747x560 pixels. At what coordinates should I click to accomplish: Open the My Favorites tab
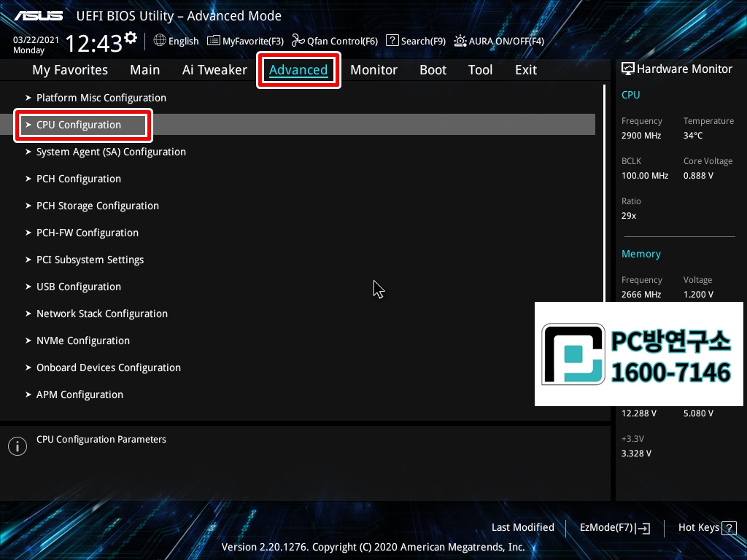pos(70,70)
